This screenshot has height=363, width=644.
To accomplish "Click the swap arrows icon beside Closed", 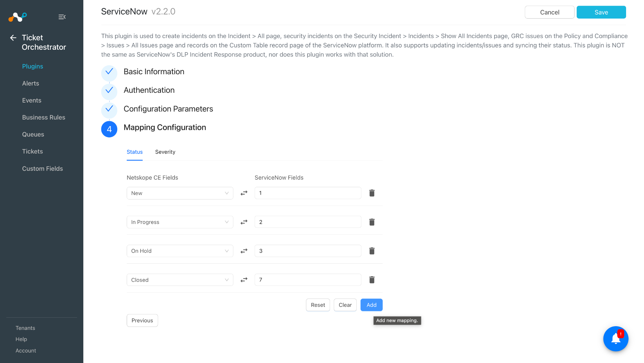I will tap(244, 280).
